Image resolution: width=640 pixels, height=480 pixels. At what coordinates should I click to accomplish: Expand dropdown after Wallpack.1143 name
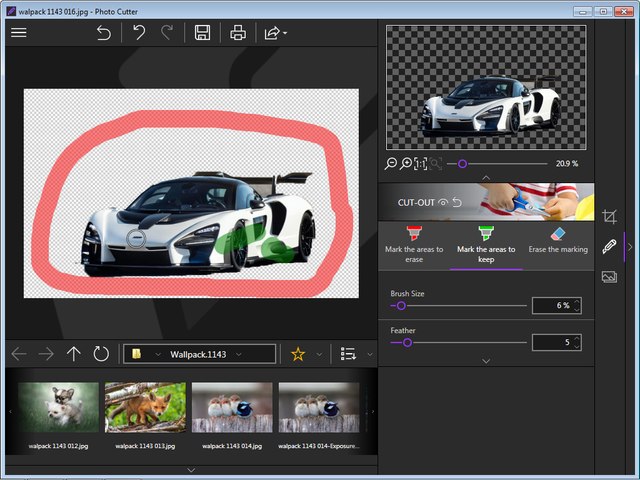pos(239,354)
